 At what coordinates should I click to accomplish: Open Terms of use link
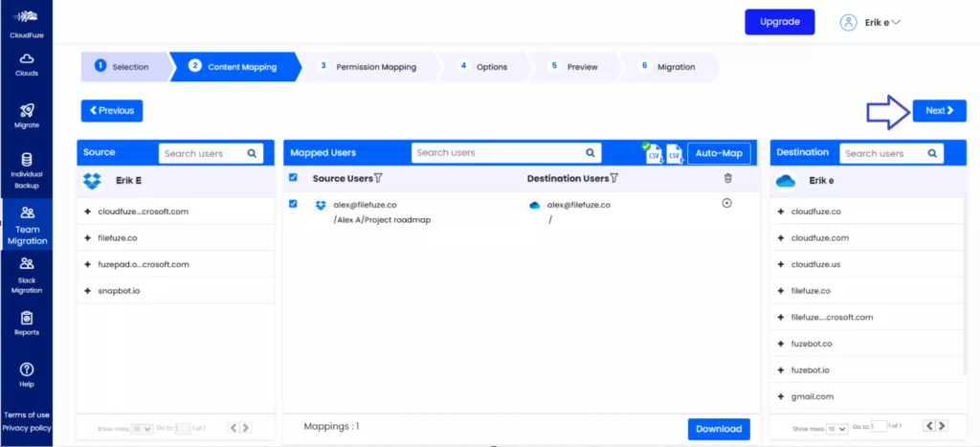pyautogui.click(x=26, y=415)
